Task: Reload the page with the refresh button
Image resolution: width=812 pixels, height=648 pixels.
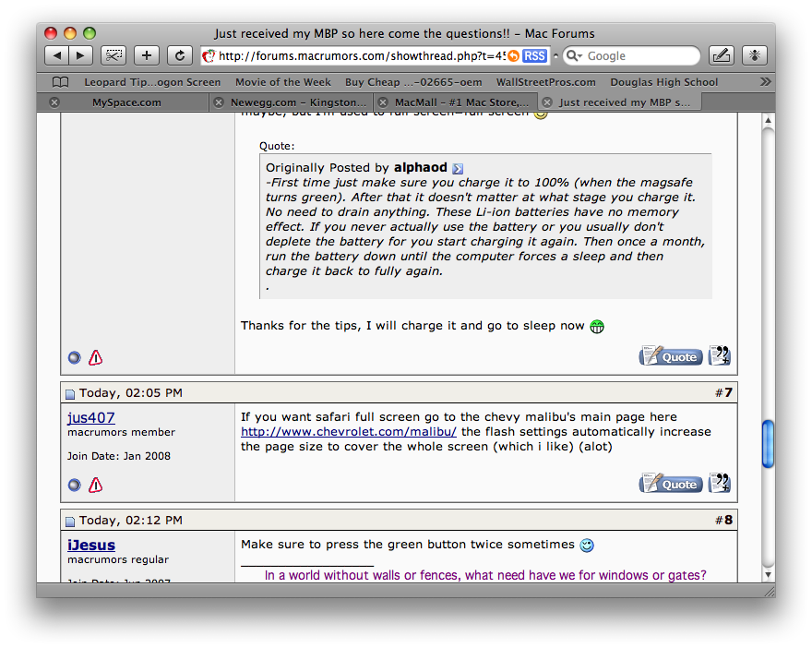Action: coord(180,55)
